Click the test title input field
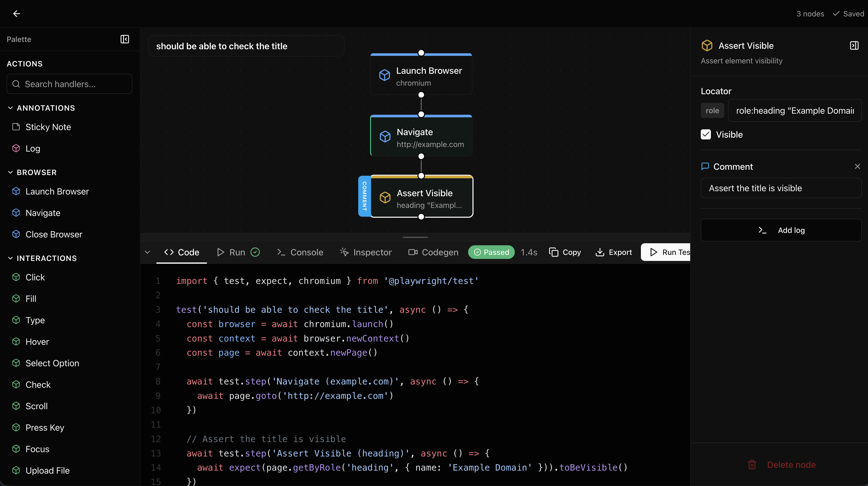 [246, 46]
